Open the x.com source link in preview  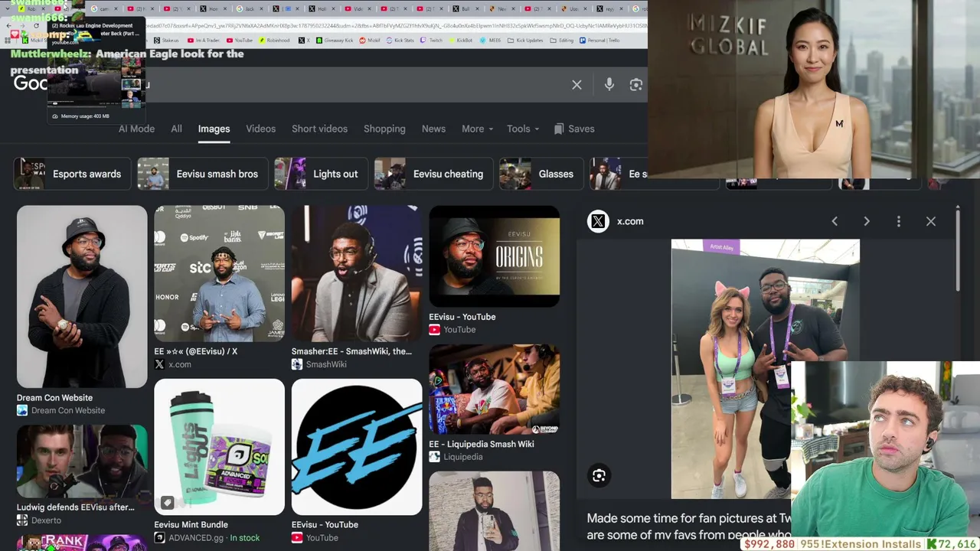pyautogui.click(x=630, y=221)
